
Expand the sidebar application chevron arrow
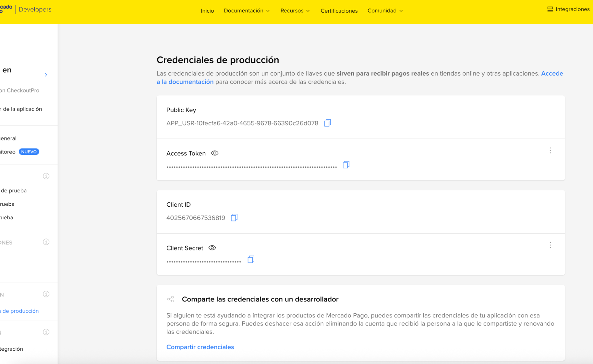pyautogui.click(x=46, y=75)
